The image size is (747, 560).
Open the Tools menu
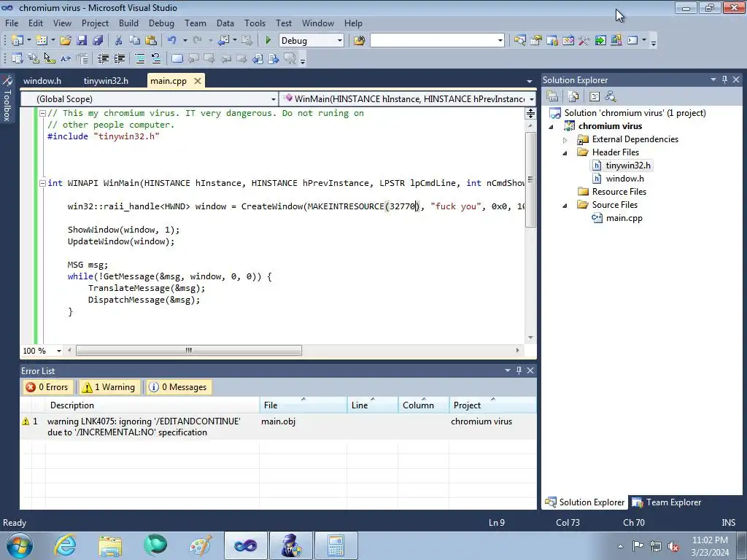point(255,23)
